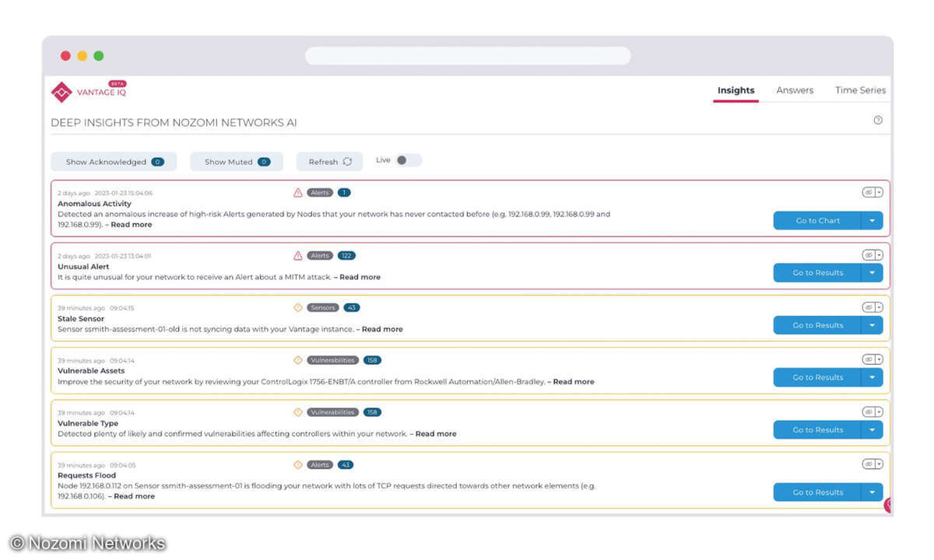Toggle Show Acknowledged insights
The image size is (934, 560).
pyautogui.click(x=114, y=162)
